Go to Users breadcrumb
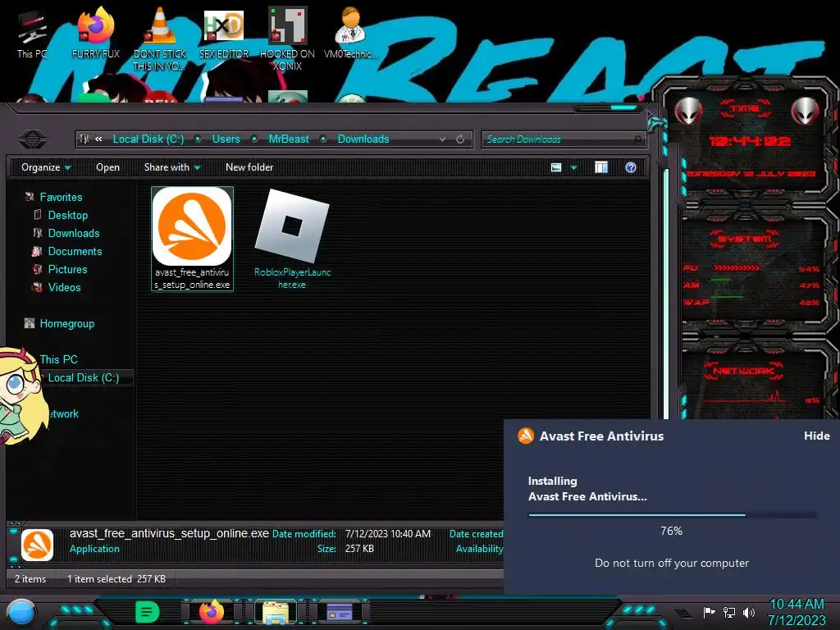The image size is (840, 630). [x=226, y=139]
